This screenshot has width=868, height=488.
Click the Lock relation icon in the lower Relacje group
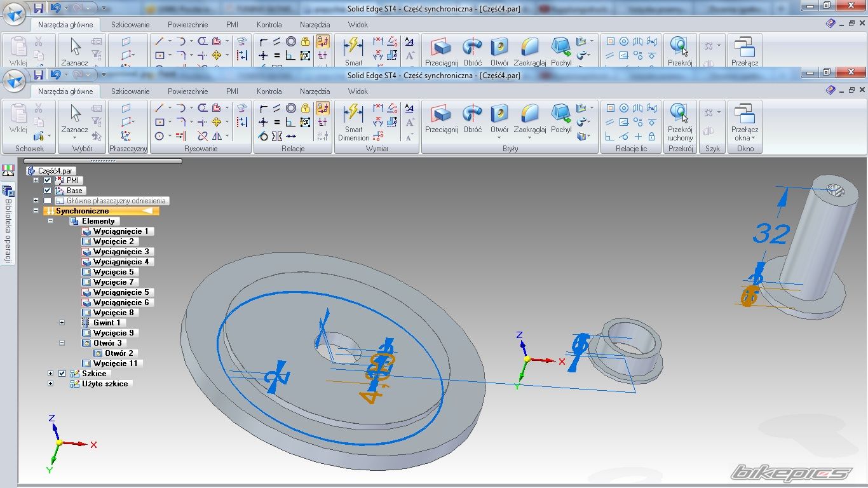306,108
